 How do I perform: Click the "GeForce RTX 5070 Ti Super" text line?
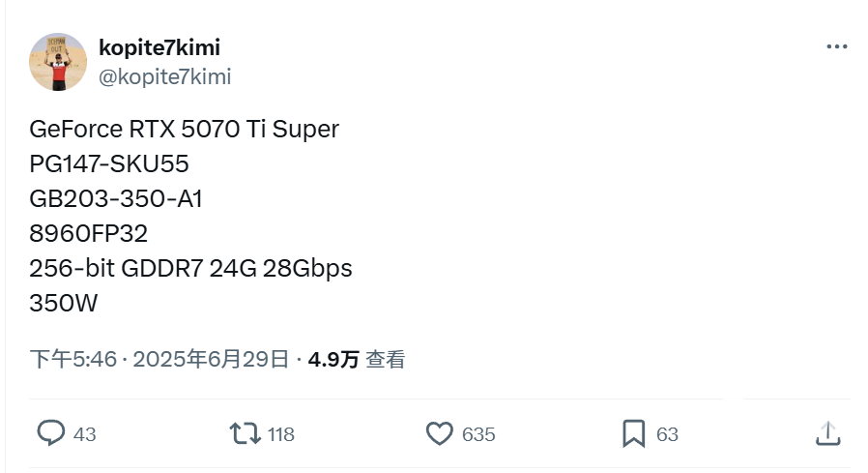[185, 129]
